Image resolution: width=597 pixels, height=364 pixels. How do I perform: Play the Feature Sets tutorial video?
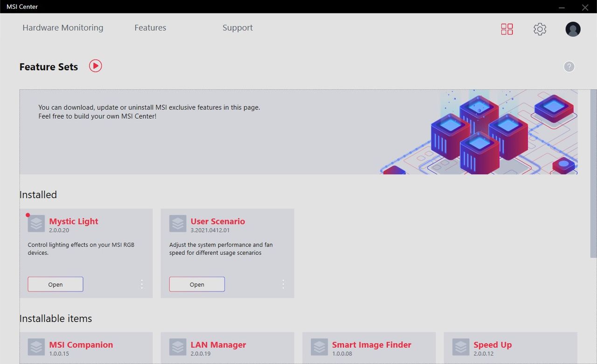tap(96, 66)
